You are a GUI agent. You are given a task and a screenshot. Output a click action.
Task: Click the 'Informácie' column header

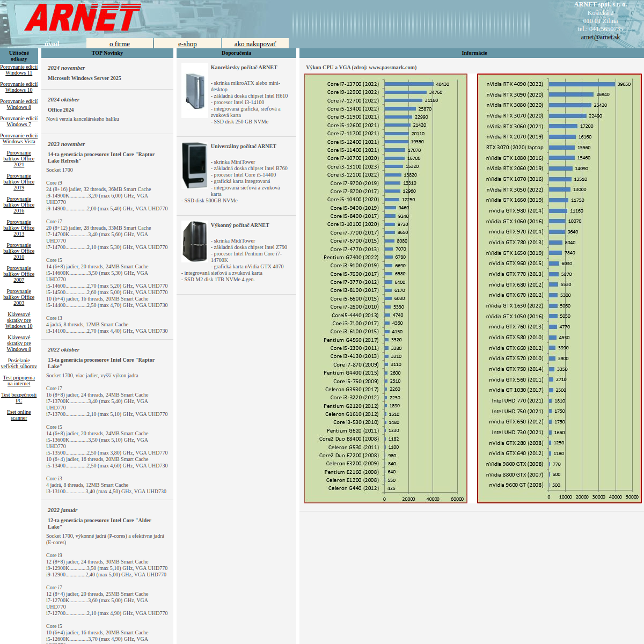(474, 53)
